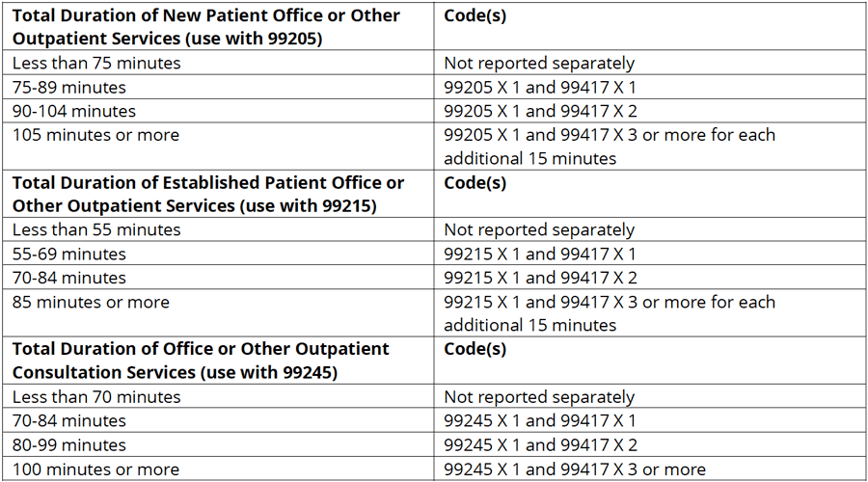
Task: Click the "105 minutes or more" cell
Action: 95,136
